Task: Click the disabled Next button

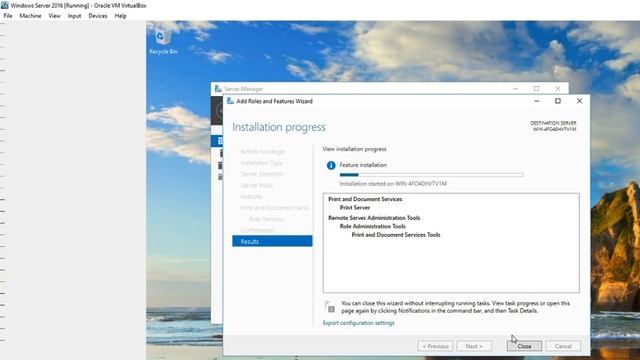Action: 474,346
